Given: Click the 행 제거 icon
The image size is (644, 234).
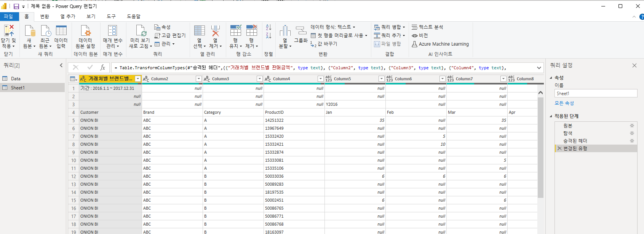Looking at the screenshot, I should [x=252, y=30].
